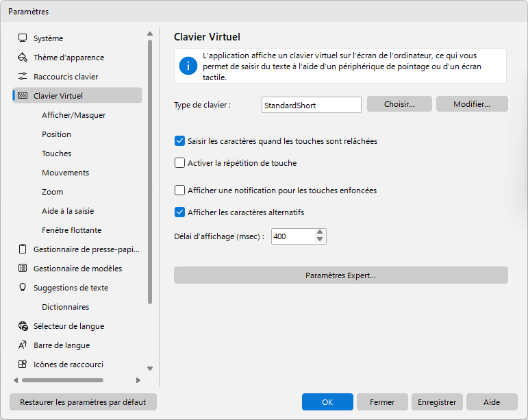Uncheck Saisir les caractères quand touches relâchées
This screenshot has height=420, width=528.
coord(179,141)
